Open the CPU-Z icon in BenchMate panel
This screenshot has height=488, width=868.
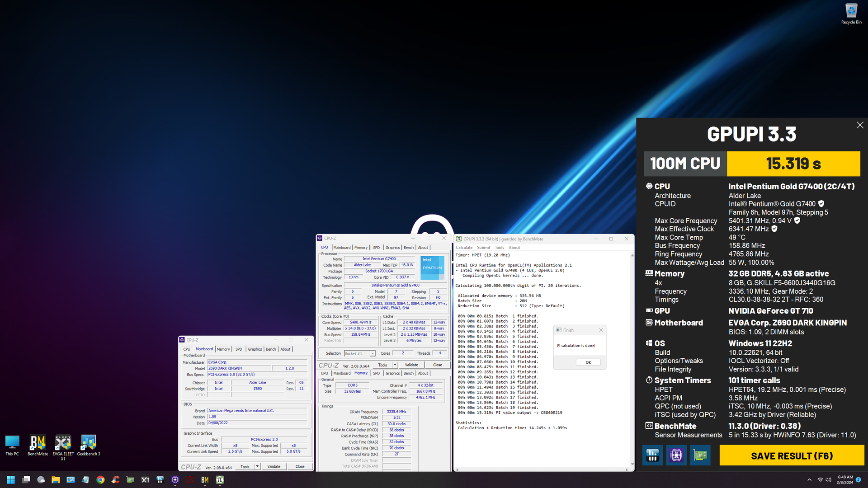(676, 455)
